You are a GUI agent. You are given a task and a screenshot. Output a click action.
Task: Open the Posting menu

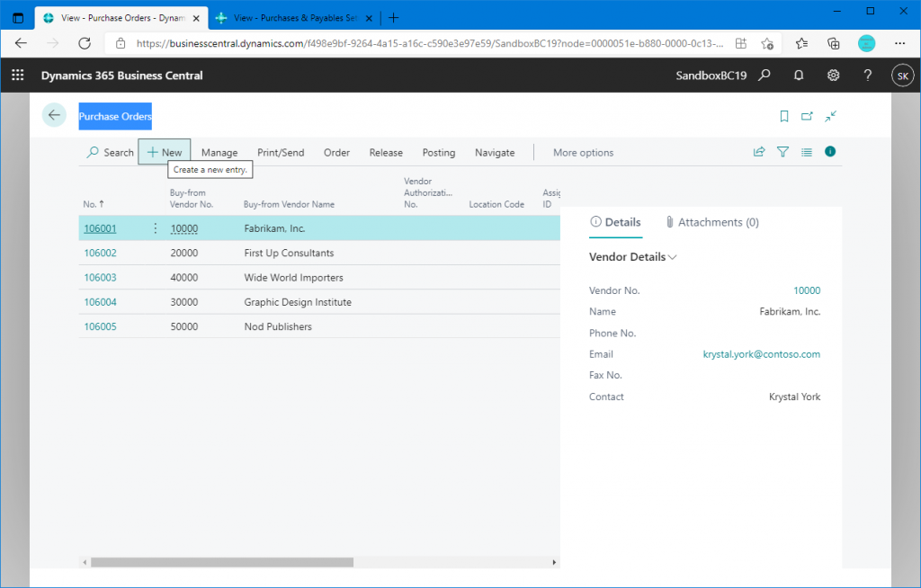(439, 152)
